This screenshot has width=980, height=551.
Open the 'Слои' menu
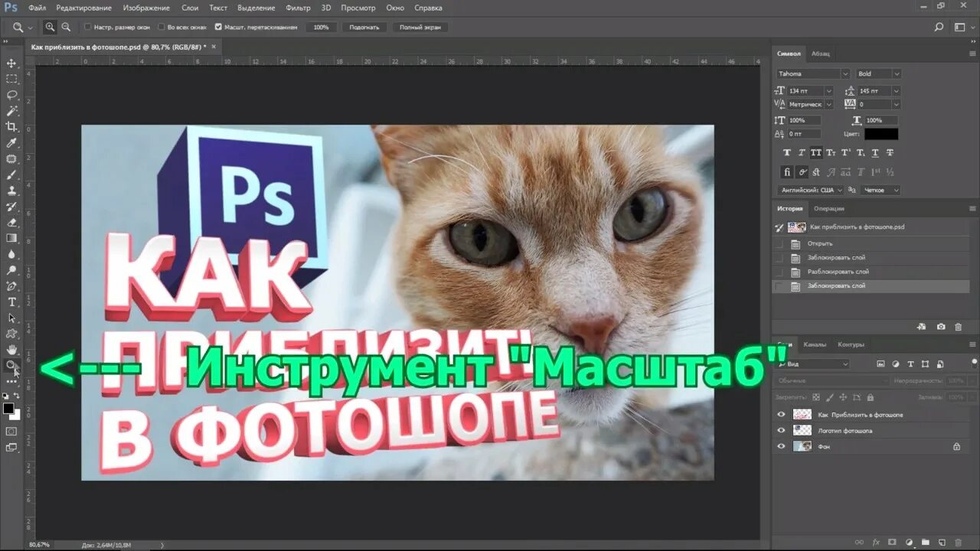click(190, 8)
